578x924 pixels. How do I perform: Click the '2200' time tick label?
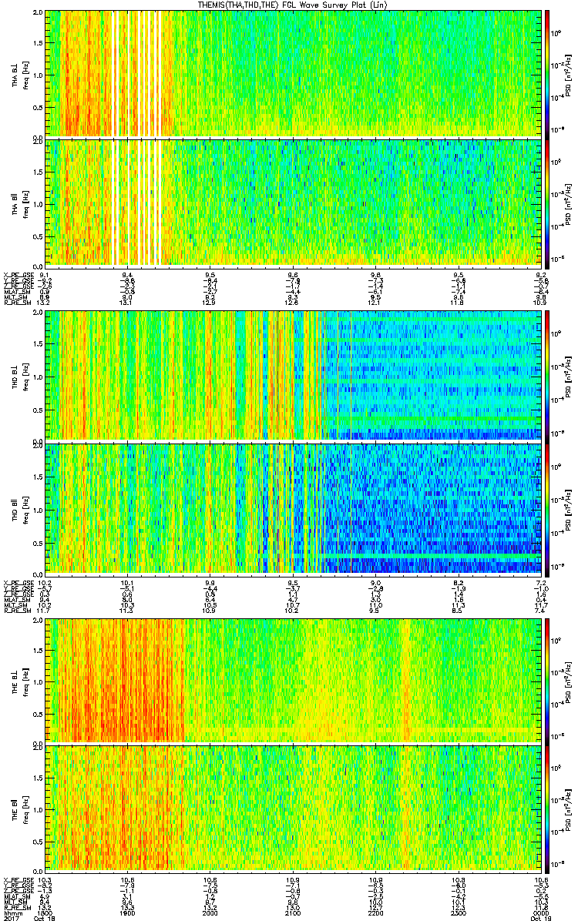point(375,913)
